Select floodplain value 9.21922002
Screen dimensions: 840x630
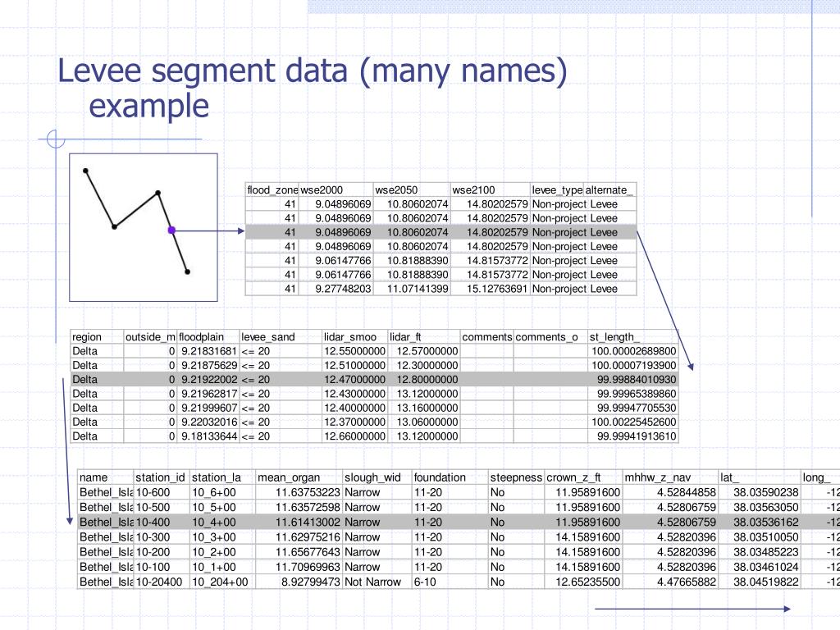[x=209, y=379]
